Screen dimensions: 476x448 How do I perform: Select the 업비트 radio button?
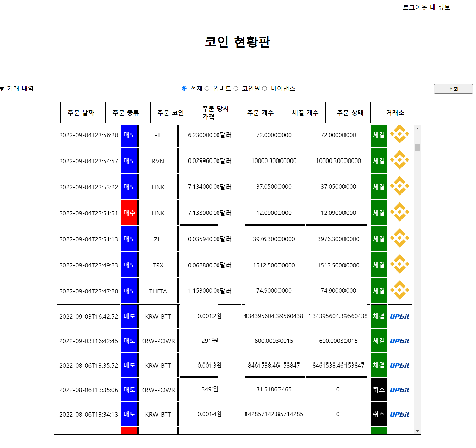207,88
